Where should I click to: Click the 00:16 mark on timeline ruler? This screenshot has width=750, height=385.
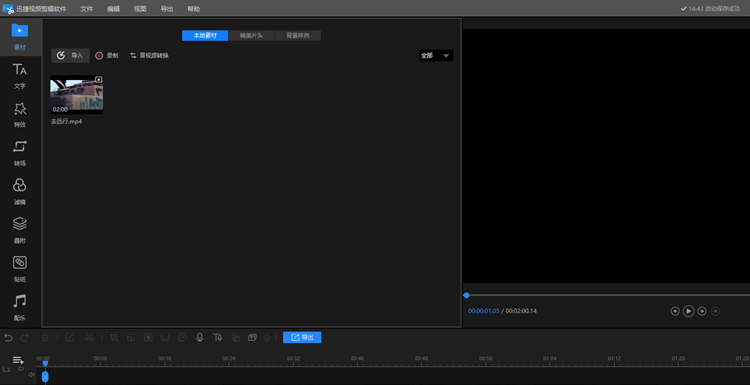165,358
